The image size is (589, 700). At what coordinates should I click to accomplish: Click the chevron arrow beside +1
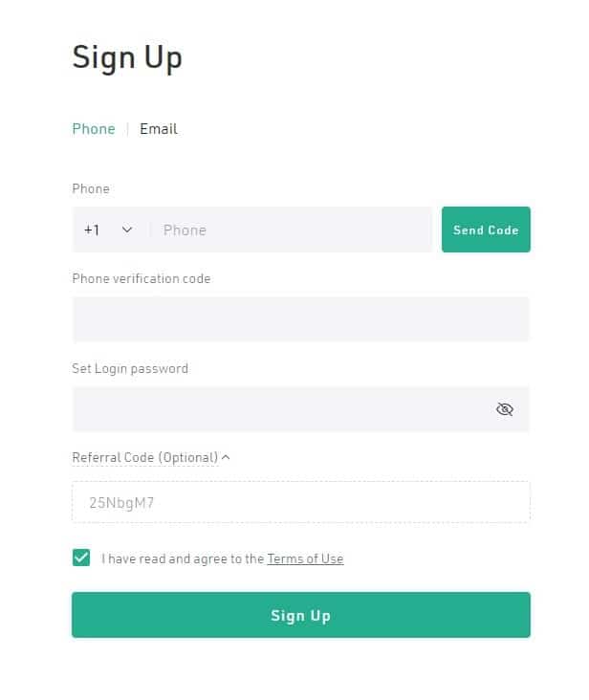(x=127, y=230)
